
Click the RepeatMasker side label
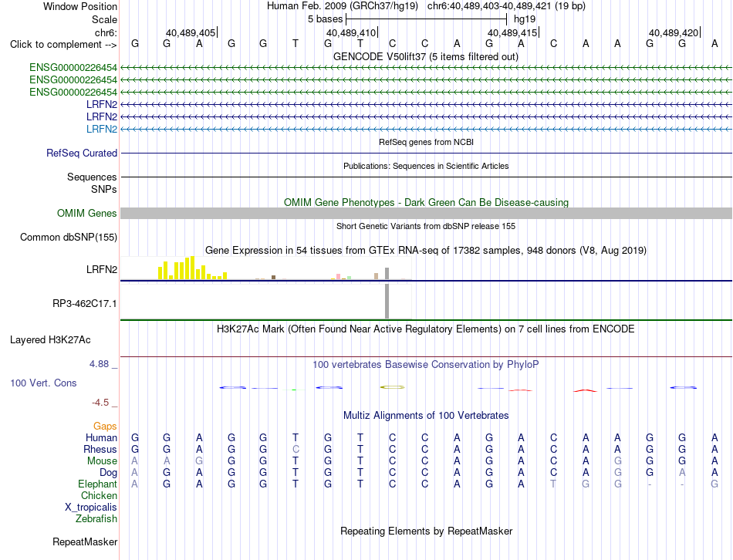(85, 541)
